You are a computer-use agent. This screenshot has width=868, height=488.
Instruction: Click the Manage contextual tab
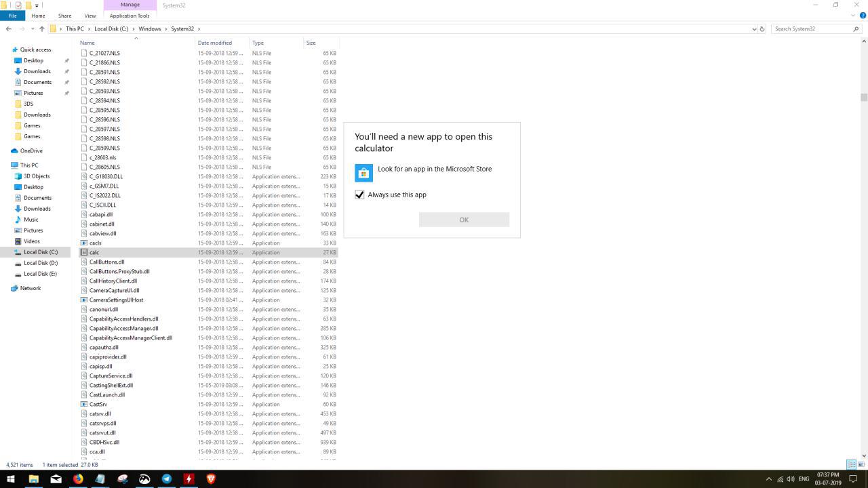point(130,5)
